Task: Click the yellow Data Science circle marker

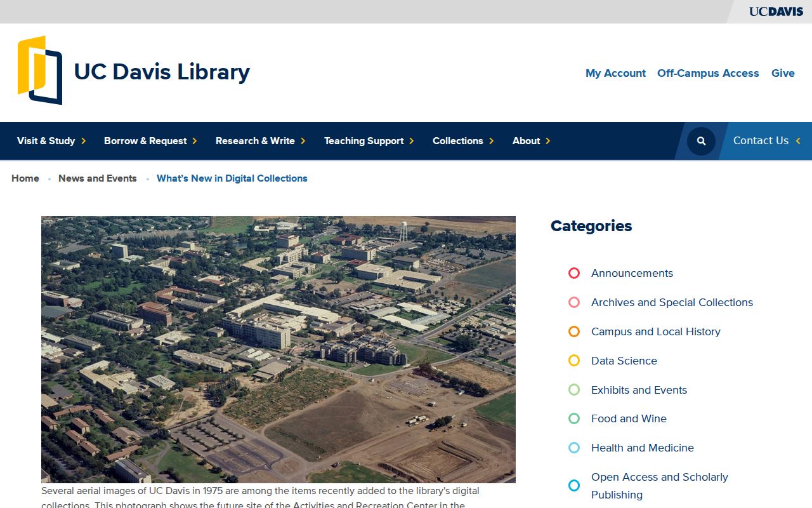Action: point(574,361)
